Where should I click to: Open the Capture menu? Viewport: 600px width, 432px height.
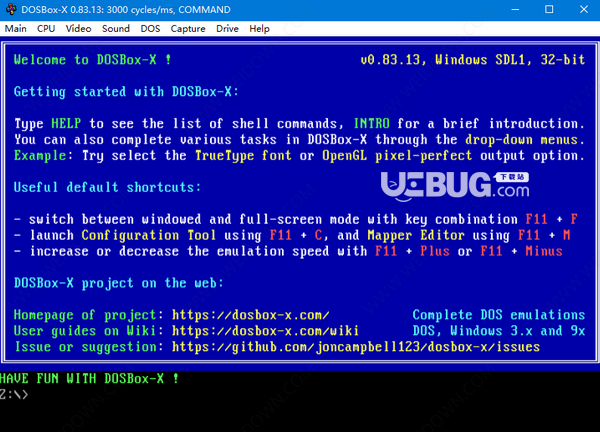188,29
